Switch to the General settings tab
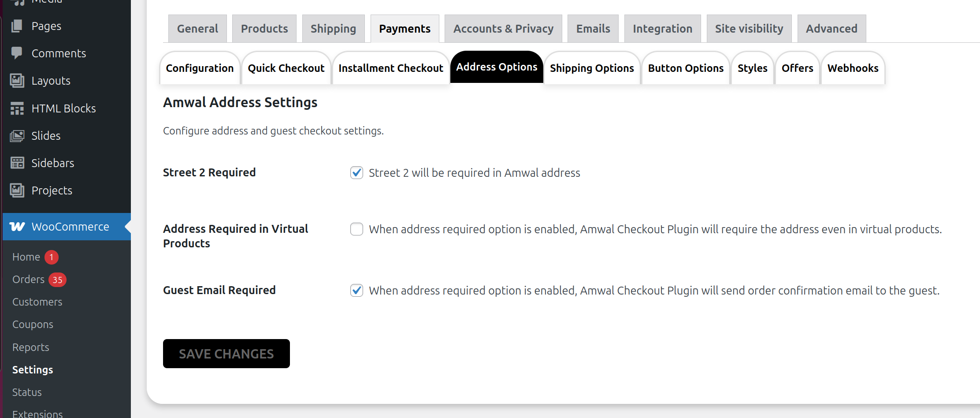 coord(197,29)
